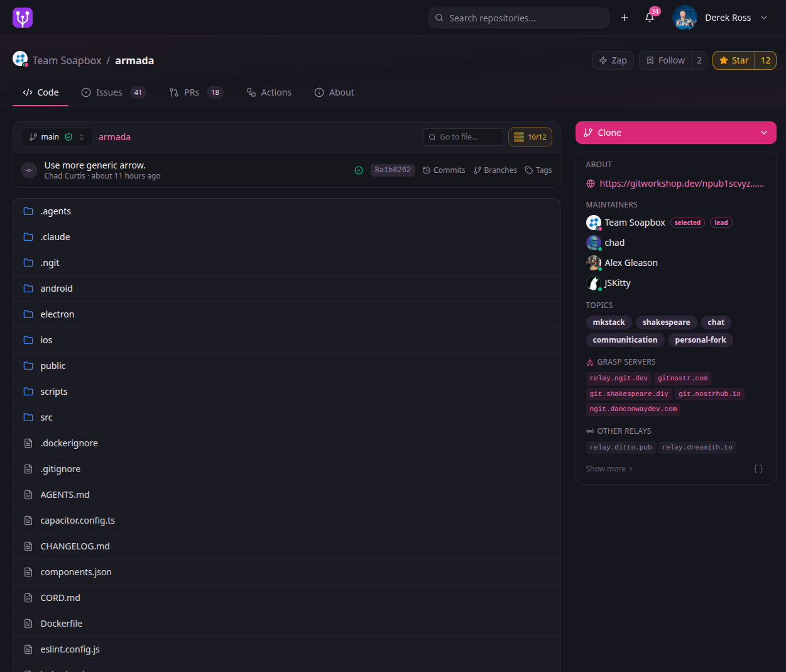Click the globe icon beside gitworkshop URL
The height and width of the screenshot is (672, 786).
(x=591, y=184)
